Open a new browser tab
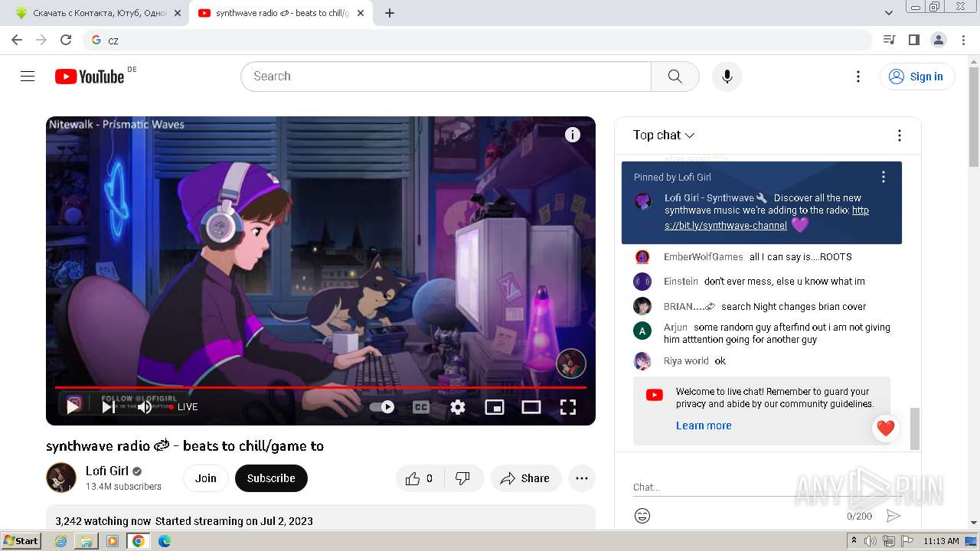980x551 pixels. tap(390, 13)
